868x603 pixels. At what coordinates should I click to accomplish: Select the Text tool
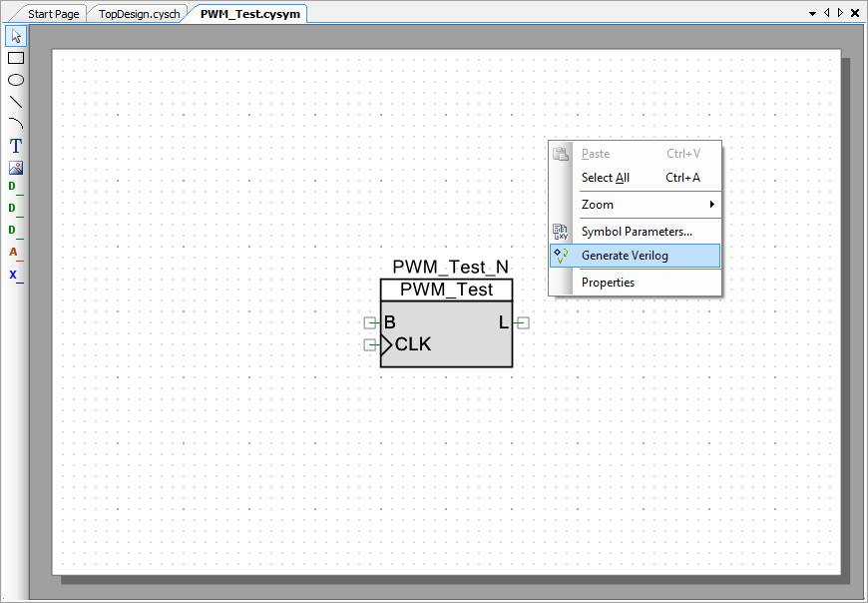click(16, 146)
